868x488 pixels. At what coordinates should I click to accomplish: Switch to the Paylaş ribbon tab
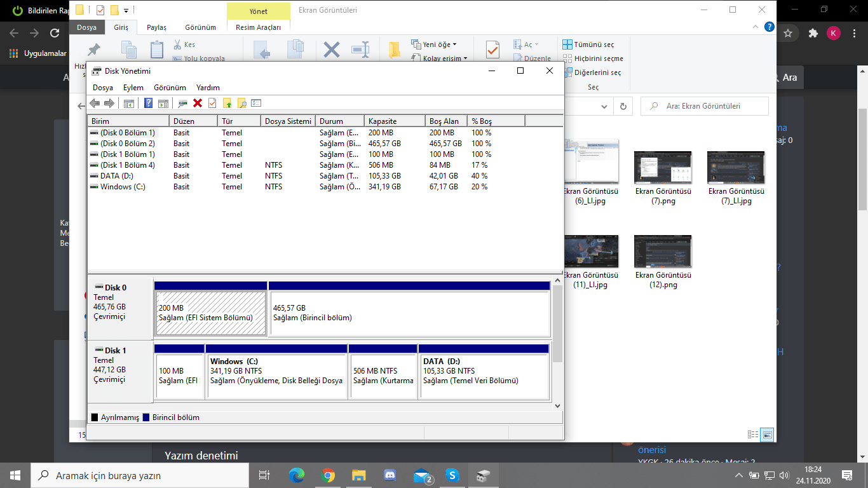click(156, 27)
